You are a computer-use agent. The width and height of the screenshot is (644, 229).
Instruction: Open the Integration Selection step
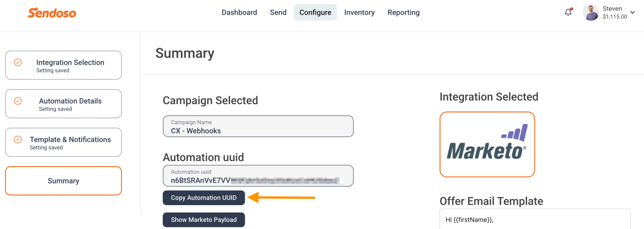tap(63, 65)
